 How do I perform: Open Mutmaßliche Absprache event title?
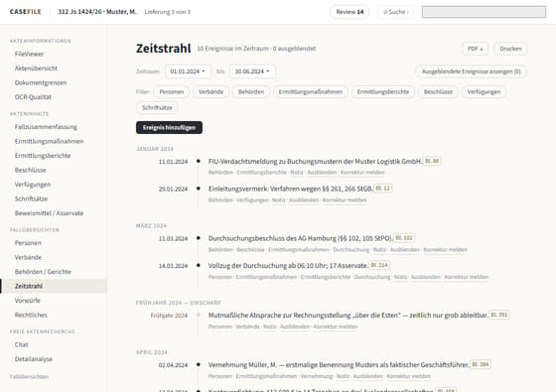347,316
